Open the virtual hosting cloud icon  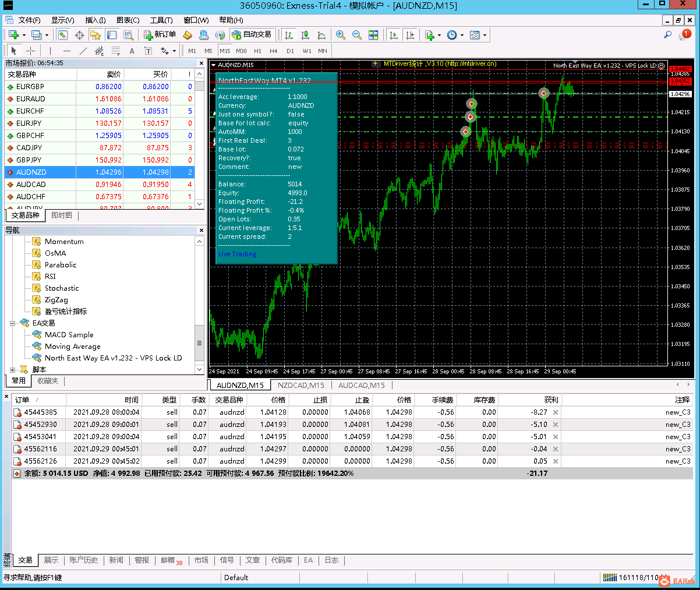click(204, 35)
